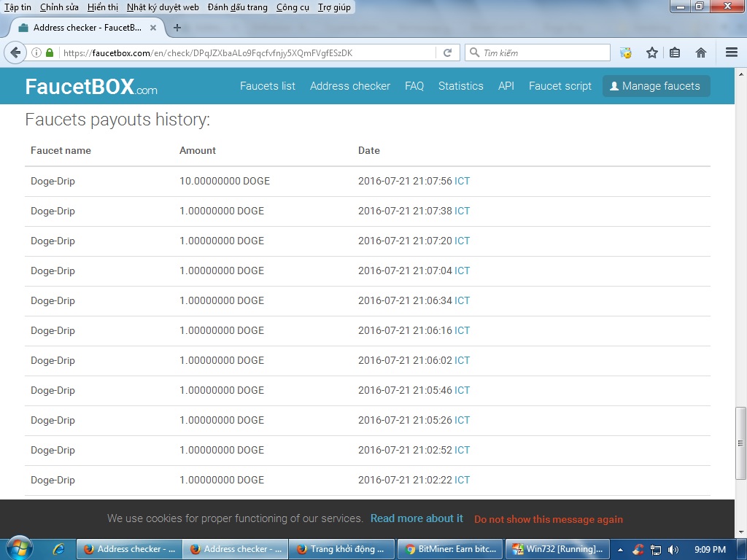The image size is (747, 560).
Task: Bookmark this page with the star icon
Action: point(651,52)
